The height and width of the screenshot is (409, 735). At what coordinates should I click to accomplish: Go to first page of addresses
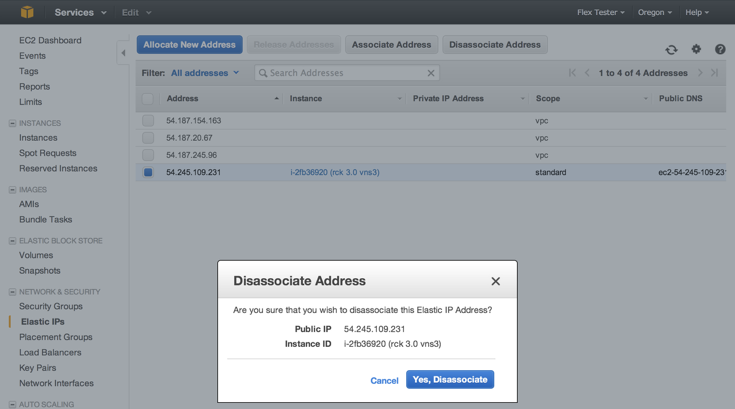pyautogui.click(x=572, y=73)
